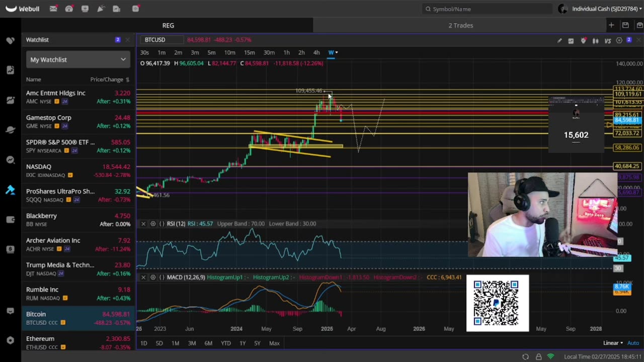Toggle the Auto scale option

633,343
